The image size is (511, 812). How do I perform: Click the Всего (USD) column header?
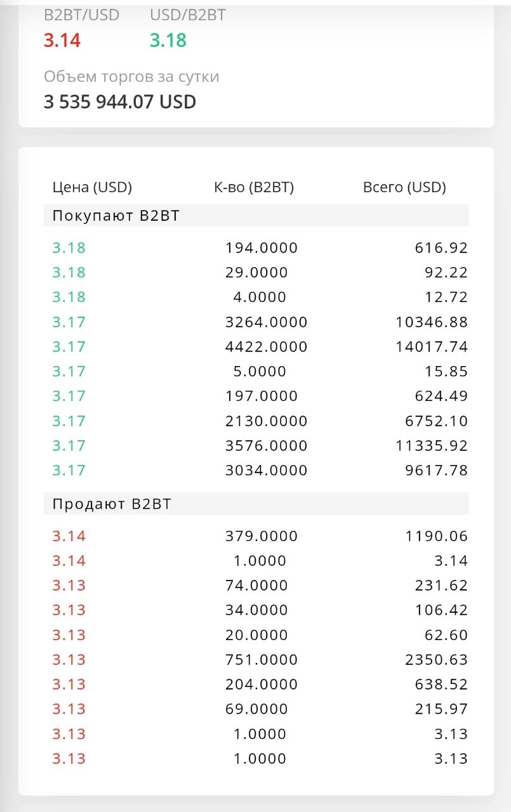click(x=404, y=187)
